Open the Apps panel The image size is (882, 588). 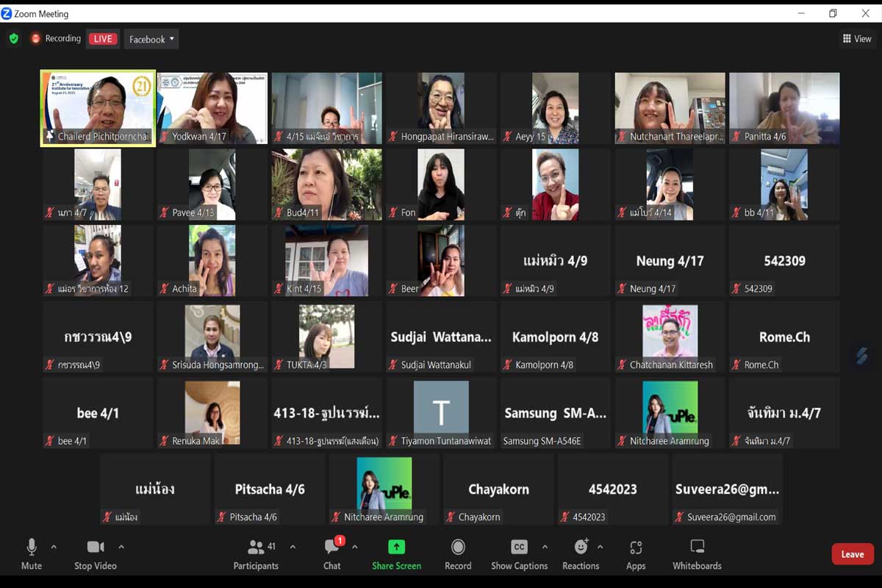tap(636, 548)
